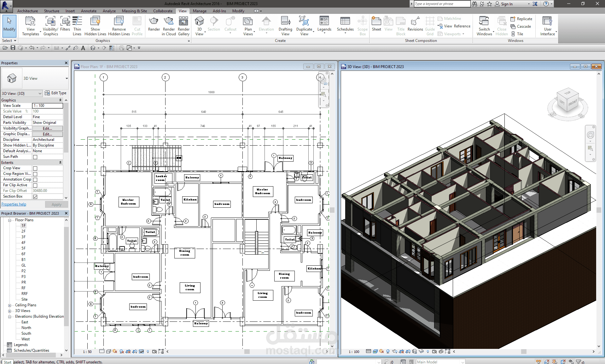Enable the Annotation Crop checkbox
Viewport: 605px width, 364px height.
point(35,180)
